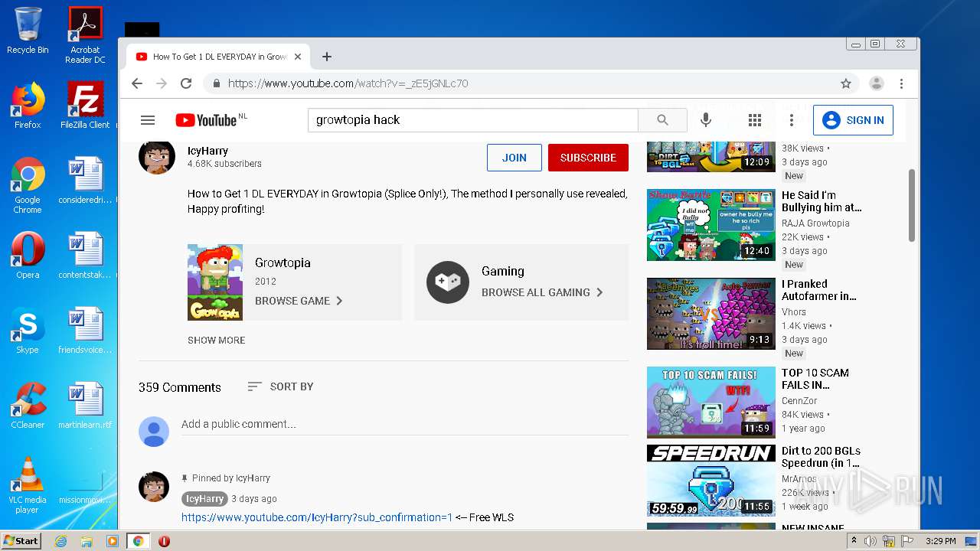The height and width of the screenshot is (551, 980).
Task: Click the page vertical scrollbar
Action: point(911,205)
